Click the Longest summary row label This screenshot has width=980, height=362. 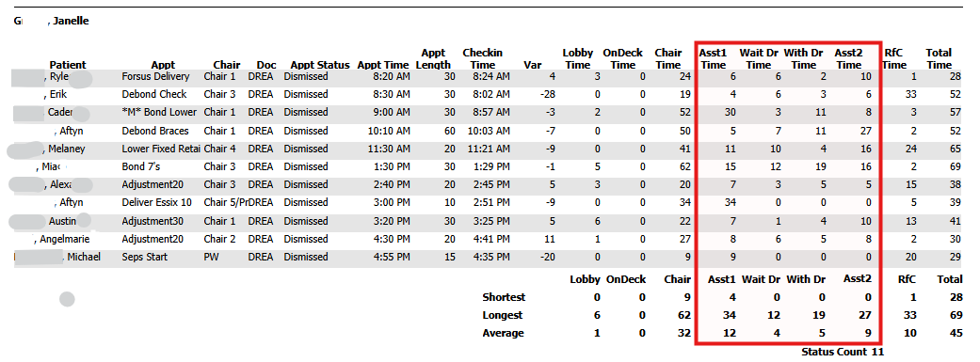tap(503, 315)
